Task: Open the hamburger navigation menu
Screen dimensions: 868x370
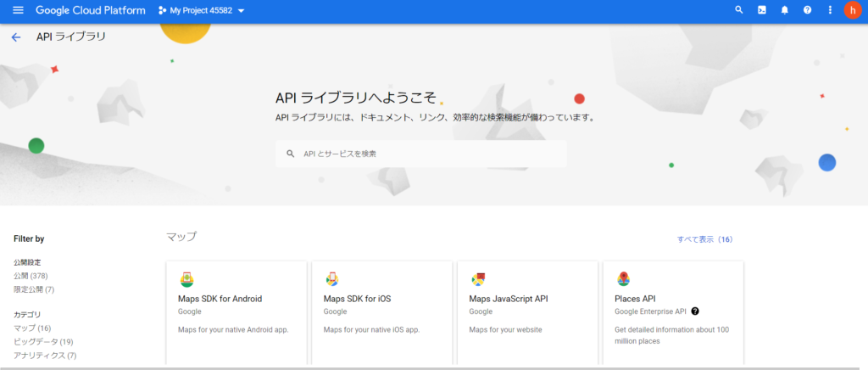Action: [18, 10]
